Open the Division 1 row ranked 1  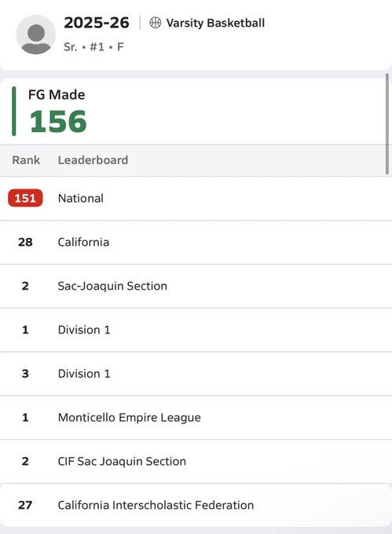196,330
